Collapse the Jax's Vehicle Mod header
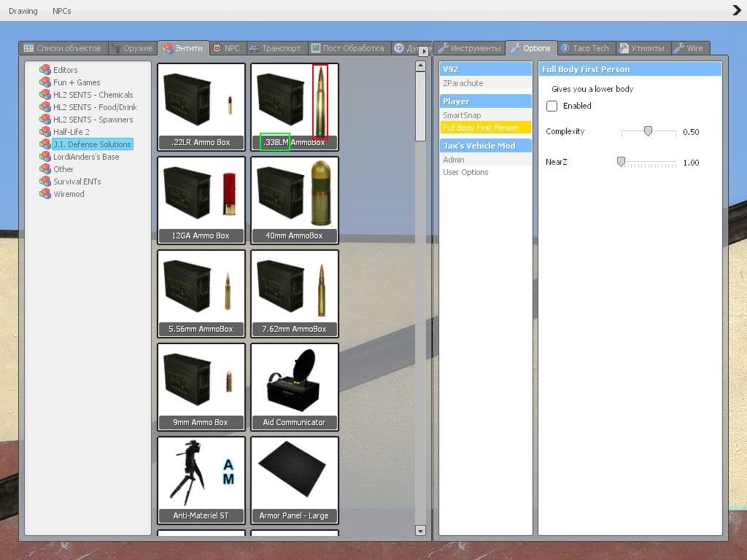The image size is (747, 560). point(485,146)
